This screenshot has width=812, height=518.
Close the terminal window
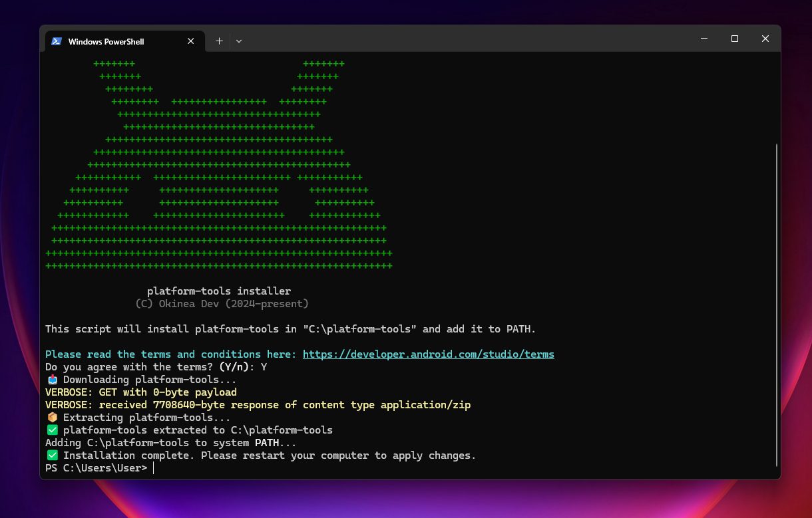765,39
